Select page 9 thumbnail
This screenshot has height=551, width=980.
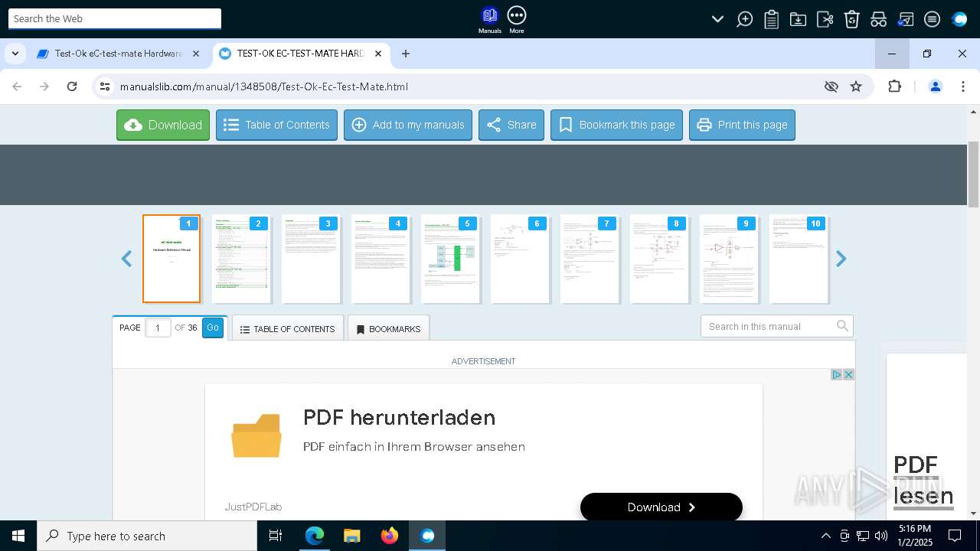coord(729,259)
